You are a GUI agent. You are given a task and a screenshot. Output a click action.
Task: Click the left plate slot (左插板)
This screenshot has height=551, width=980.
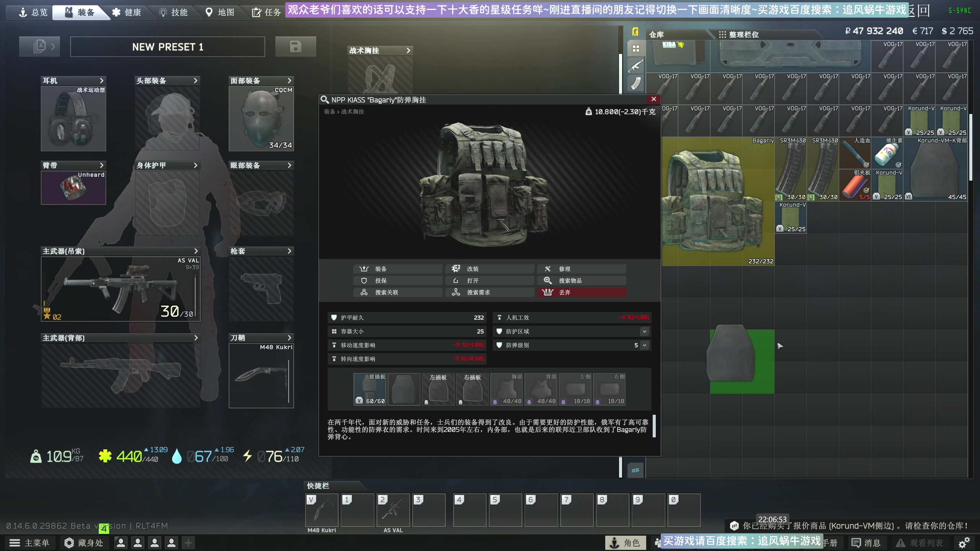(x=438, y=389)
